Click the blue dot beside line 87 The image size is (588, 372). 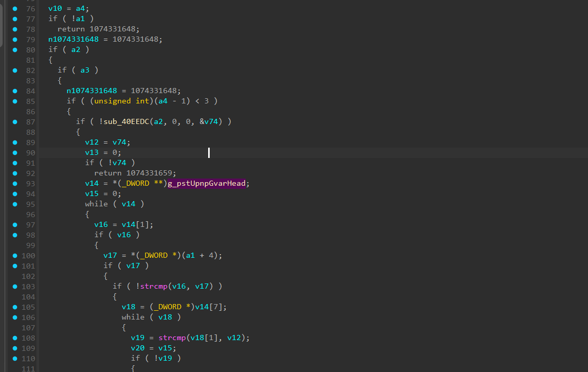point(15,122)
